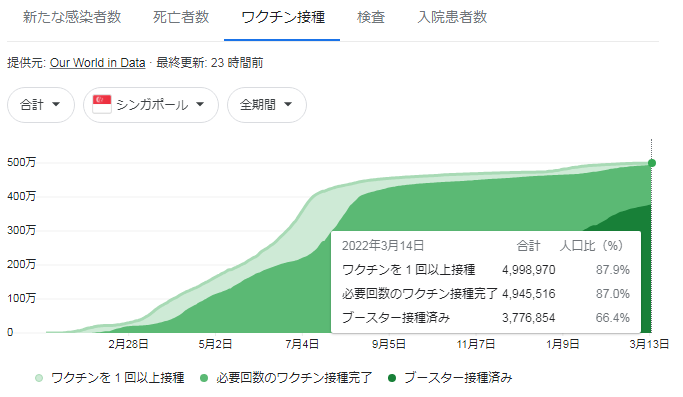
Task: Click the ワクチンを1回以上接種 legend text
Action: (x=118, y=378)
